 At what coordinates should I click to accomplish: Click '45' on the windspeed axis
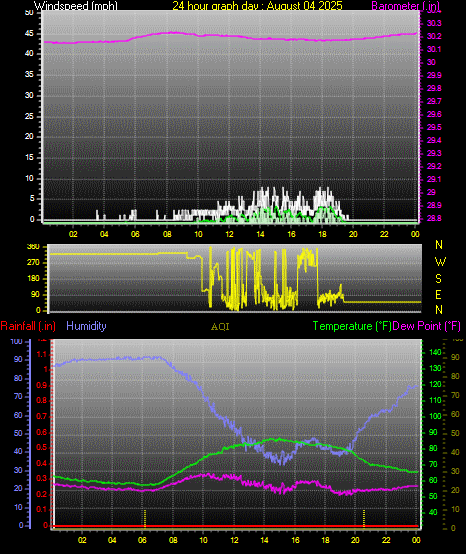click(29, 34)
